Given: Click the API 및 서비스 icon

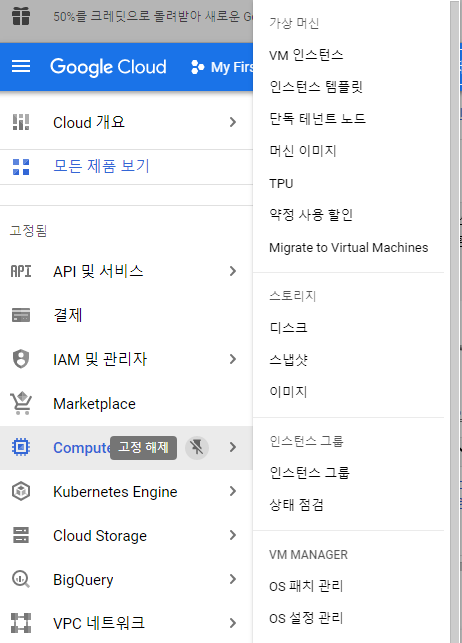Looking at the screenshot, I should pyautogui.click(x=21, y=271).
